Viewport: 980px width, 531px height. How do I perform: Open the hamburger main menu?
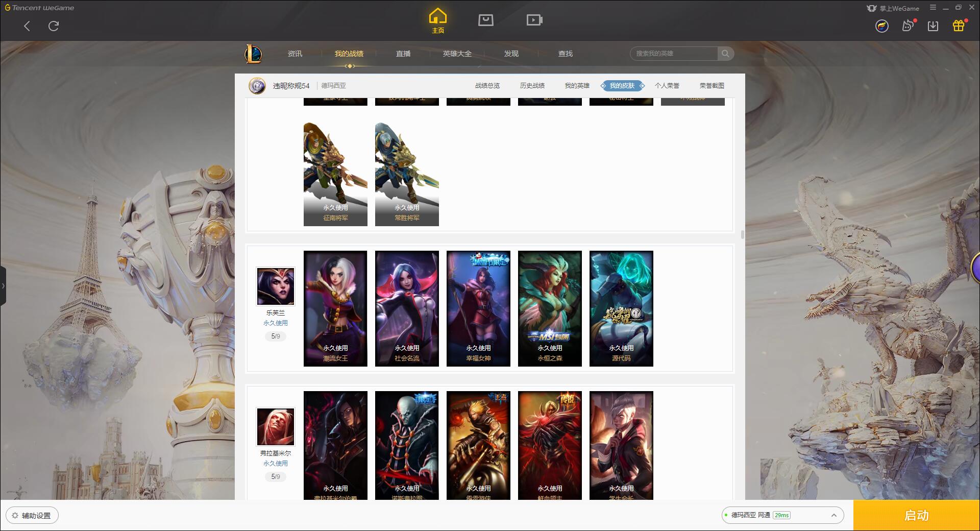pos(933,8)
